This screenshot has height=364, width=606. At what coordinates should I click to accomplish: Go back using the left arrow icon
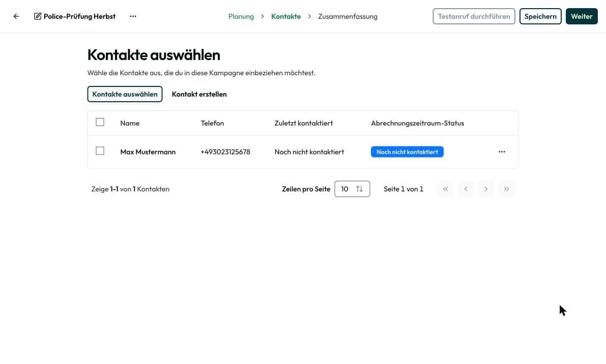[16, 16]
